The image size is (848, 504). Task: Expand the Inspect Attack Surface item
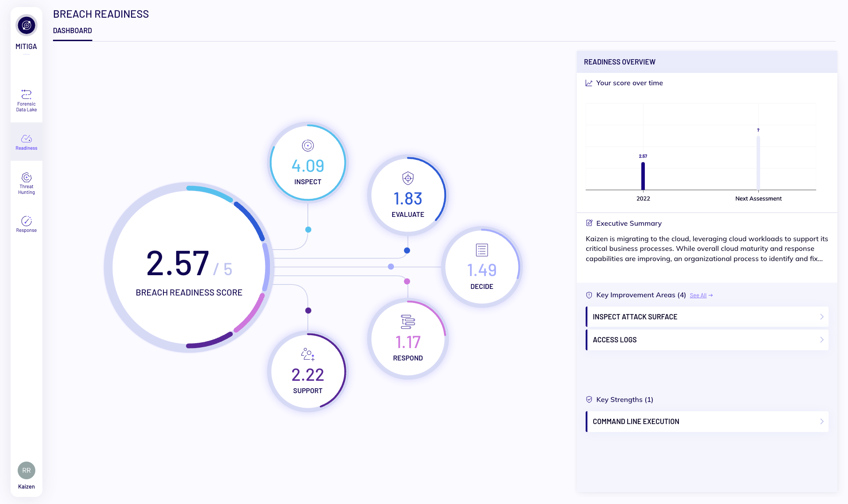click(706, 317)
